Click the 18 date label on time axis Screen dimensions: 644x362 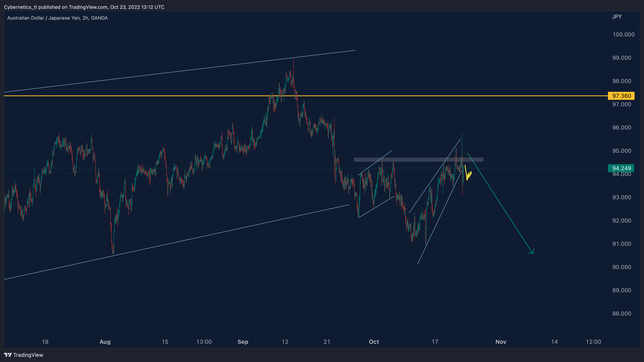45,342
